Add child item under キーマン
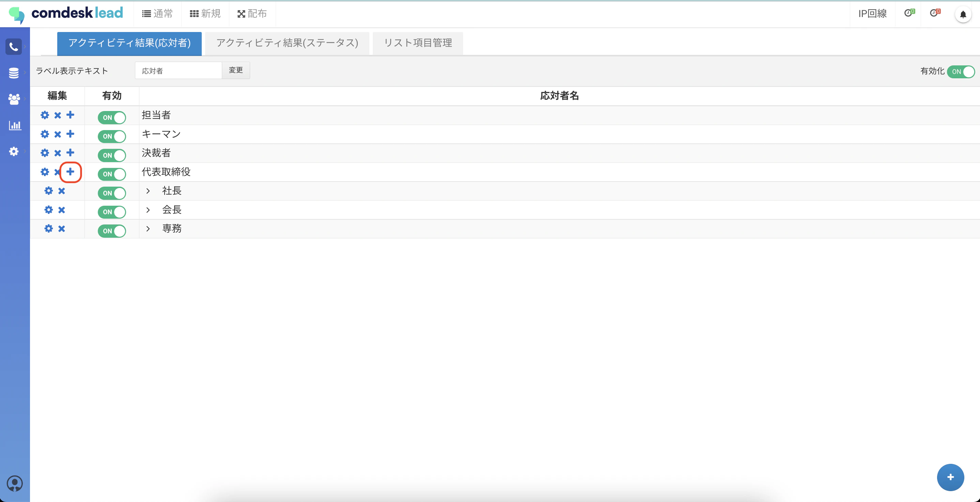The width and height of the screenshot is (980, 502). 71,134
